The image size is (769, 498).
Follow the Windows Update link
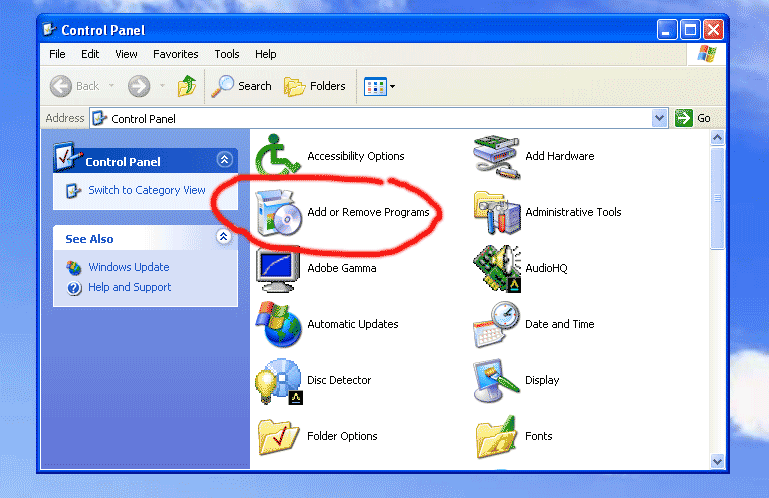[128, 267]
